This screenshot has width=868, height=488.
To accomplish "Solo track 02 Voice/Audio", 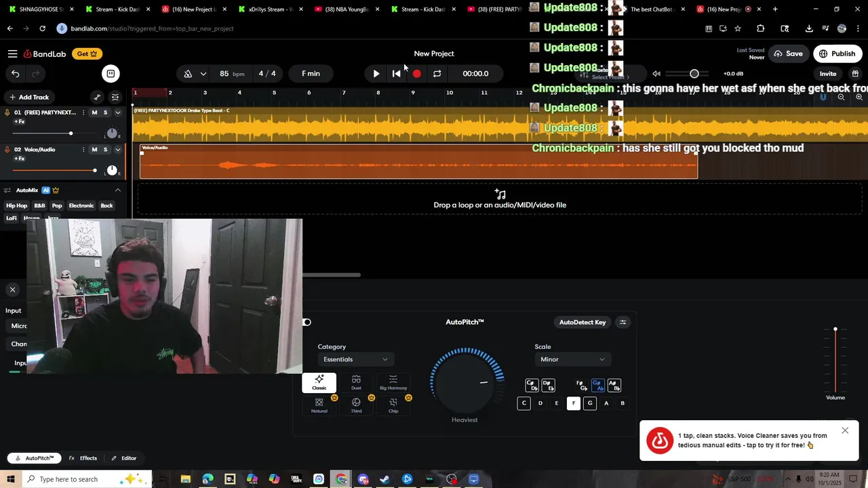I will [x=105, y=149].
